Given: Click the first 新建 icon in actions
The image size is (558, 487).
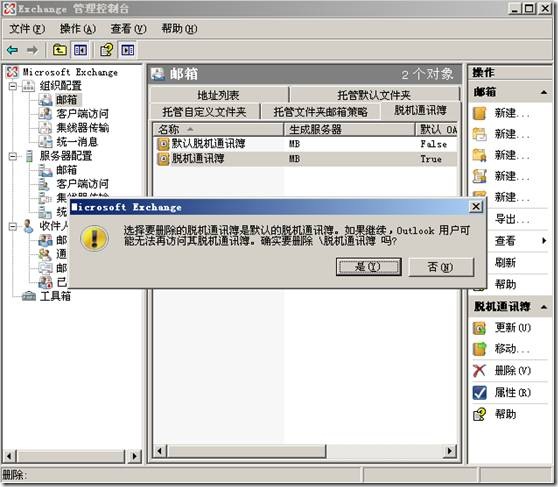Looking at the screenshot, I should tap(479, 114).
